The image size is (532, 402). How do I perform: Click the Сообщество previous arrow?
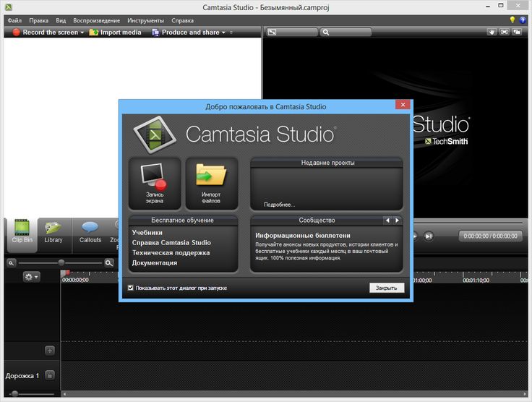tap(387, 221)
